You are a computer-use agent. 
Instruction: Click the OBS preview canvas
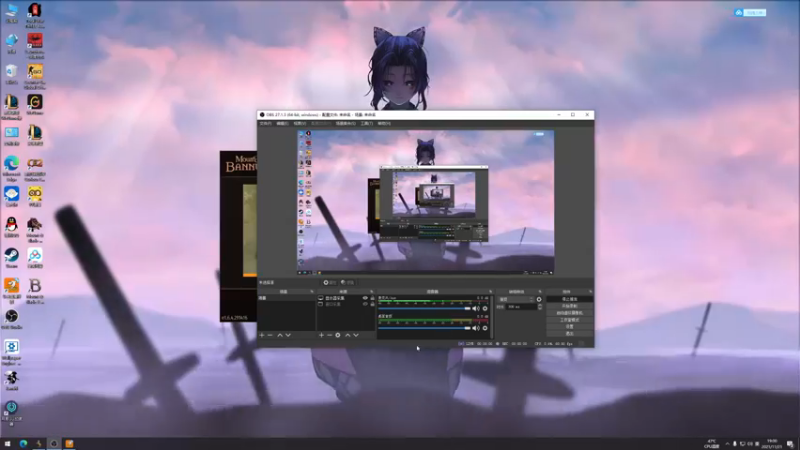(x=426, y=203)
